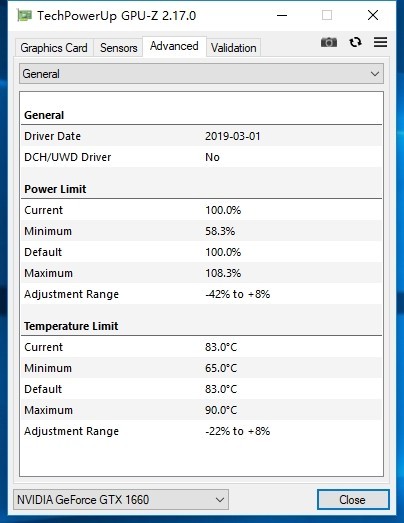Close the window with the X button
Screen dimensions: 404x523
(x=373, y=15)
